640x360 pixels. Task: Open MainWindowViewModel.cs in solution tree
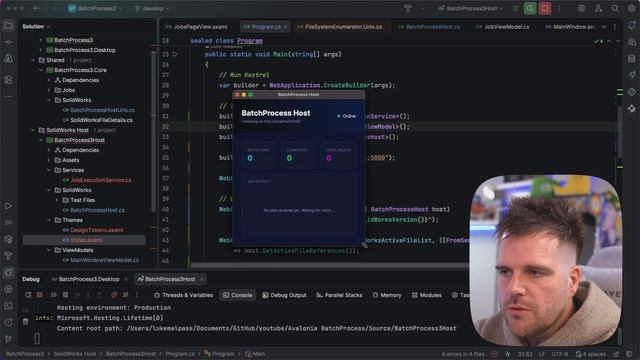click(104, 260)
